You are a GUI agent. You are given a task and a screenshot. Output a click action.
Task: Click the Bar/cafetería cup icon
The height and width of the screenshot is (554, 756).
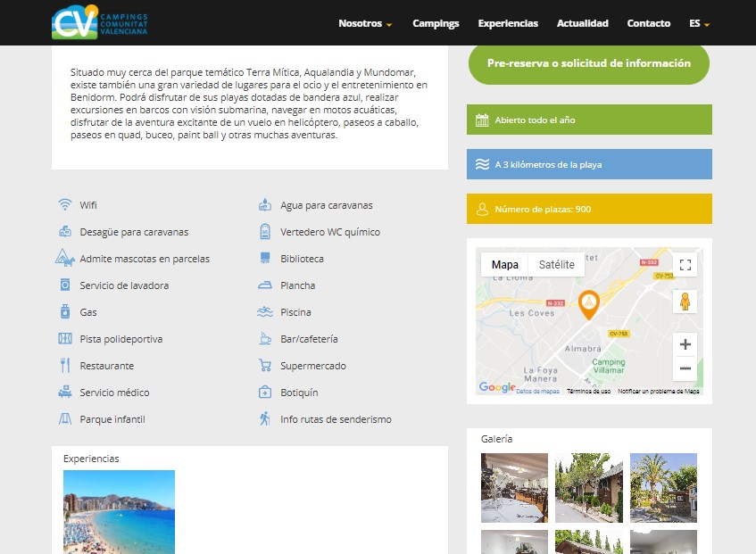tap(265, 339)
